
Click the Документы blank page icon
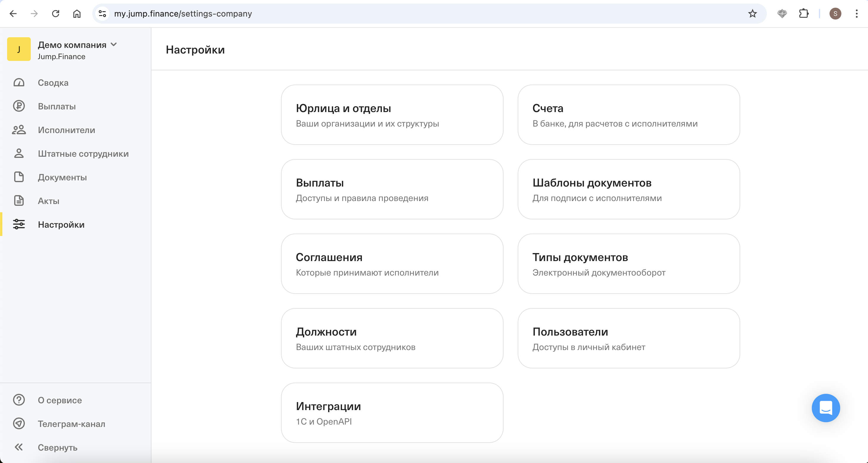coord(19,177)
